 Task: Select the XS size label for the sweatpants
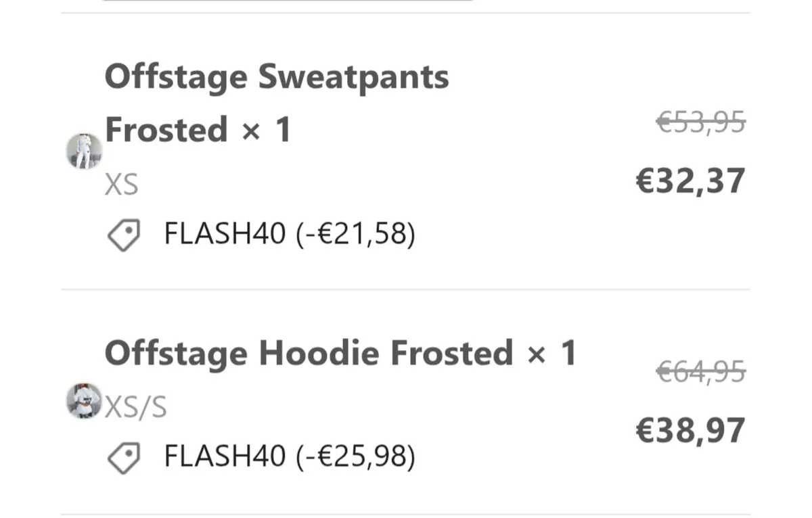click(120, 182)
